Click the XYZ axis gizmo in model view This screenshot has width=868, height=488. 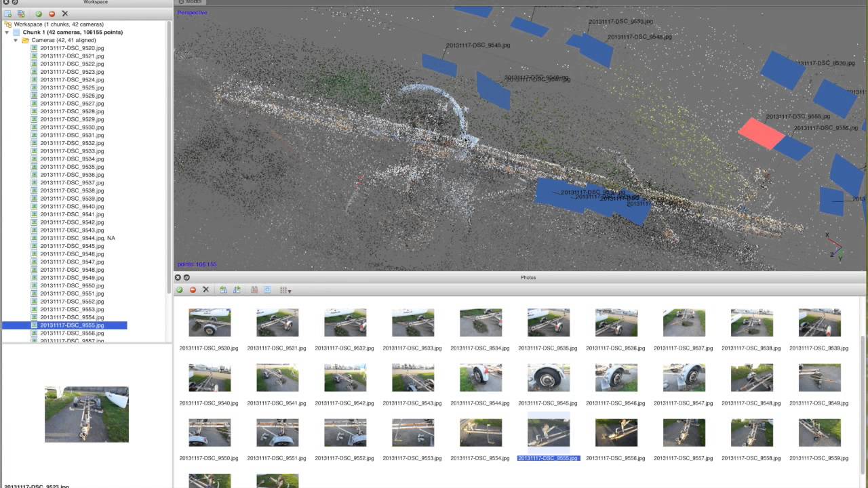pos(834,247)
